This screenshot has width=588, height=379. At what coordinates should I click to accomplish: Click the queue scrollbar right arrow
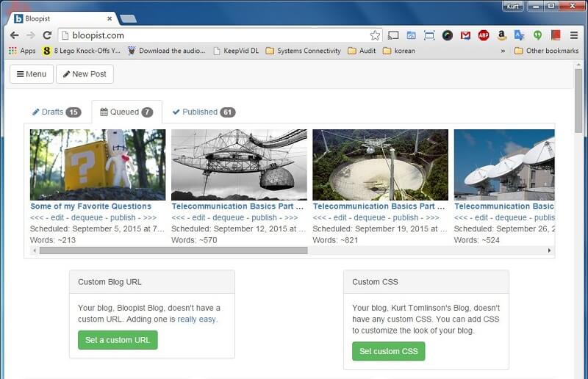click(549, 250)
